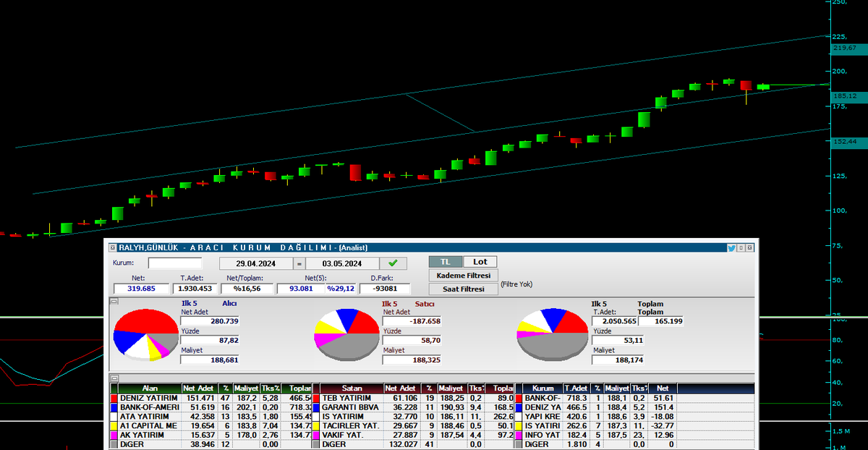Click the Alıcı buyers pie chart

click(145, 334)
